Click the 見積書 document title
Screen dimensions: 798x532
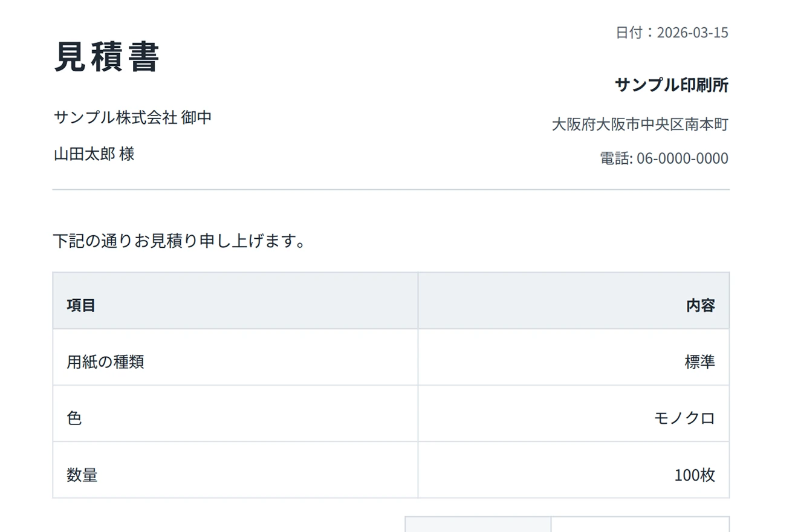pyautogui.click(x=107, y=58)
